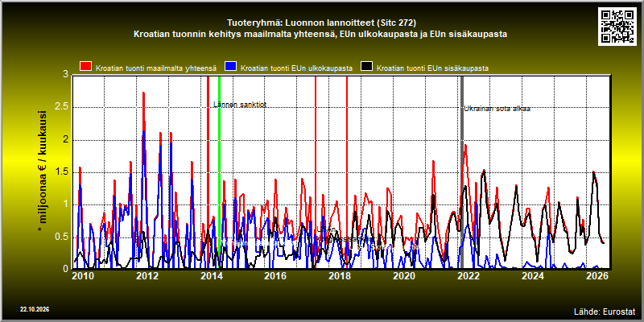Image resolution: width=644 pixels, height=322 pixels.
Task: Click the y-axis title miljoonaa € / kuukausi
Action: point(43,171)
